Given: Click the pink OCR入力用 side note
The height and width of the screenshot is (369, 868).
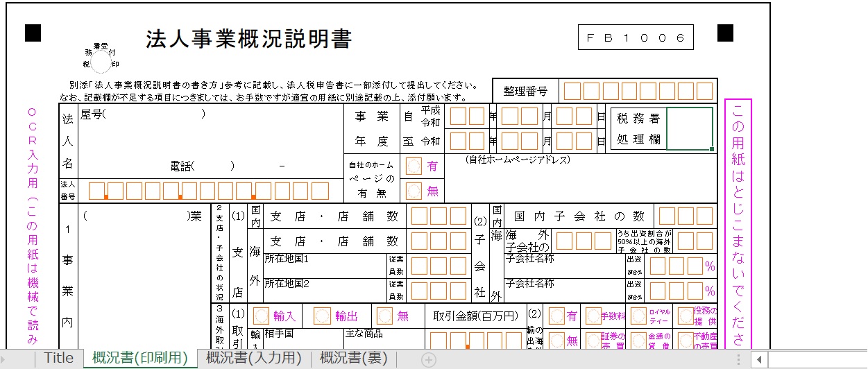Looking at the screenshot, I should pos(32,227).
